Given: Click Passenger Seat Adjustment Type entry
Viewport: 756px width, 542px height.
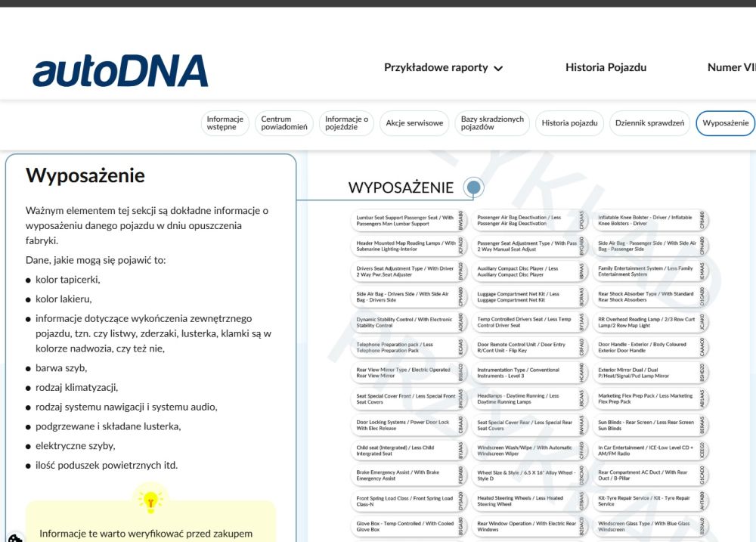Looking at the screenshot, I should (528, 246).
